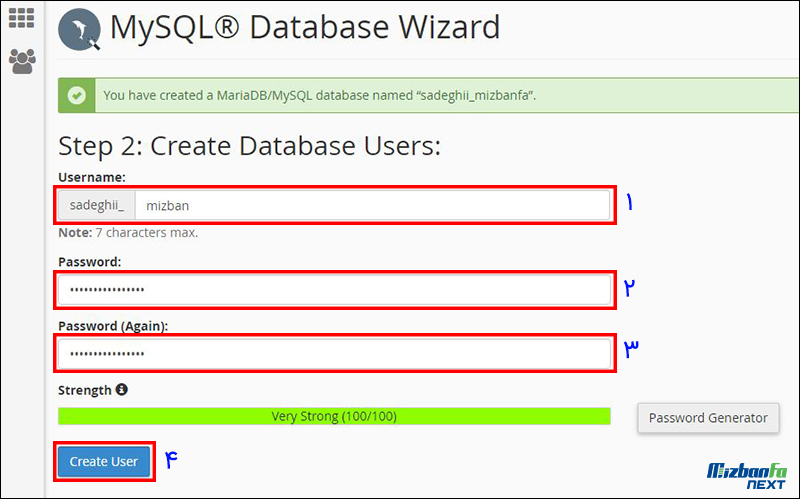The height and width of the screenshot is (499, 800).
Task: Click the MySQL Database Wizard logo icon
Action: [x=81, y=30]
